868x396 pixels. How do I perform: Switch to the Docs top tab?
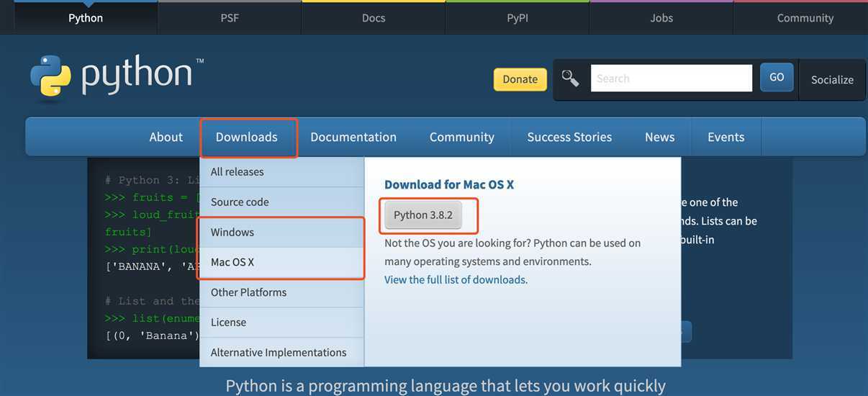(374, 18)
